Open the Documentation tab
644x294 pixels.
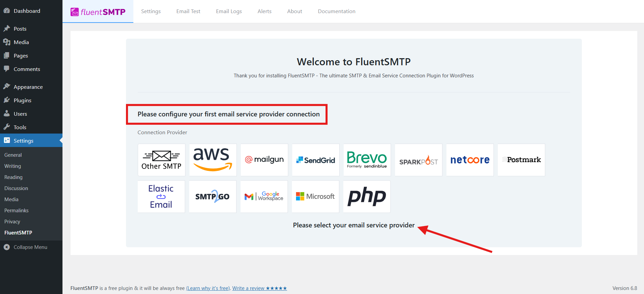point(337,11)
